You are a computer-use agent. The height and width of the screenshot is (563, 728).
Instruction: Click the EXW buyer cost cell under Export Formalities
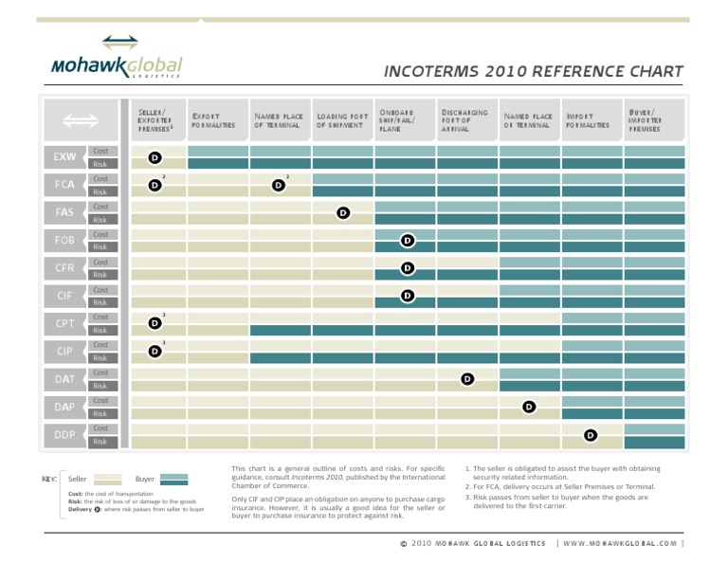[218, 151]
